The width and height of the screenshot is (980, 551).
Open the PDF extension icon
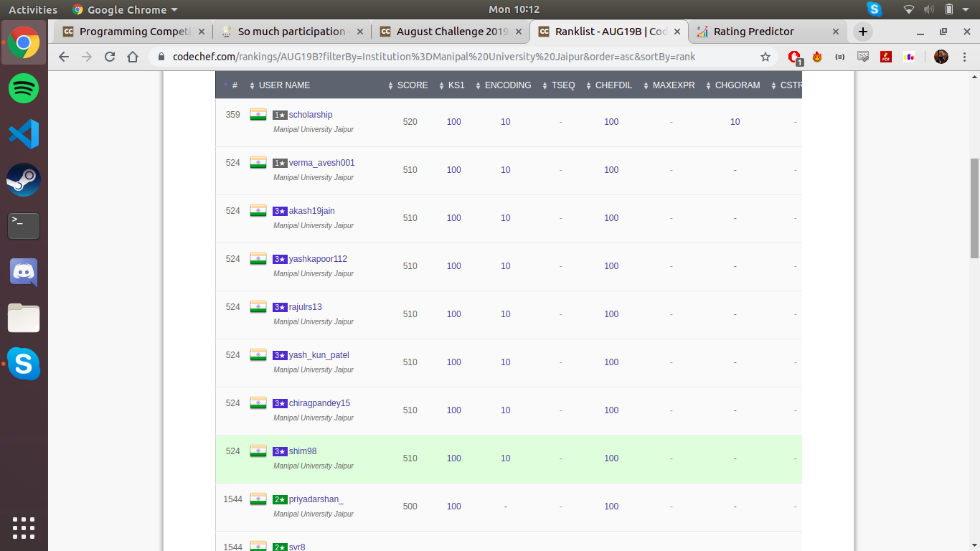click(x=886, y=57)
